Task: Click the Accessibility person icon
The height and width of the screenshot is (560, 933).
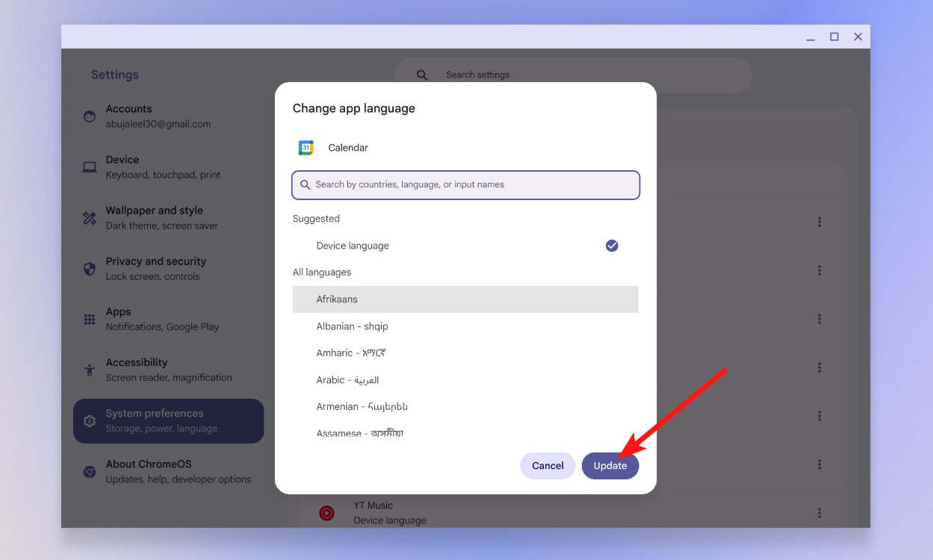Action: (x=89, y=370)
